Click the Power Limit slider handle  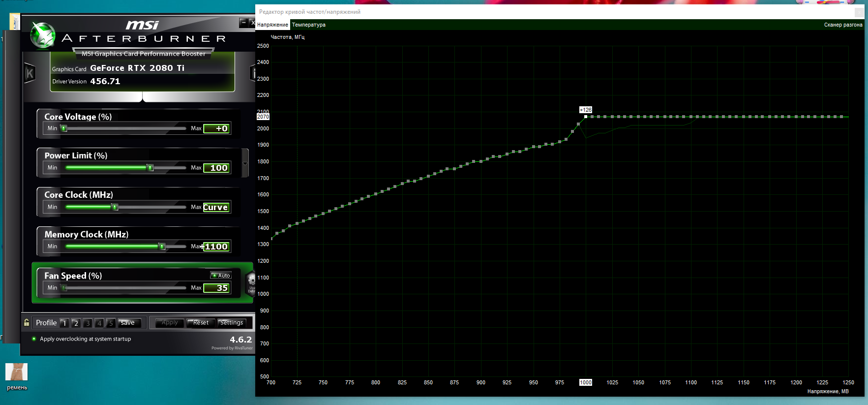tap(150, 168)
